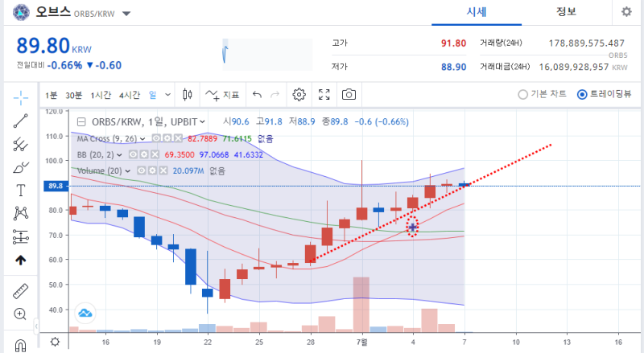Viewport: 644px width, 353px height.
Task: Open MA Cross indicator settings
Action: (x=167, y=138)
